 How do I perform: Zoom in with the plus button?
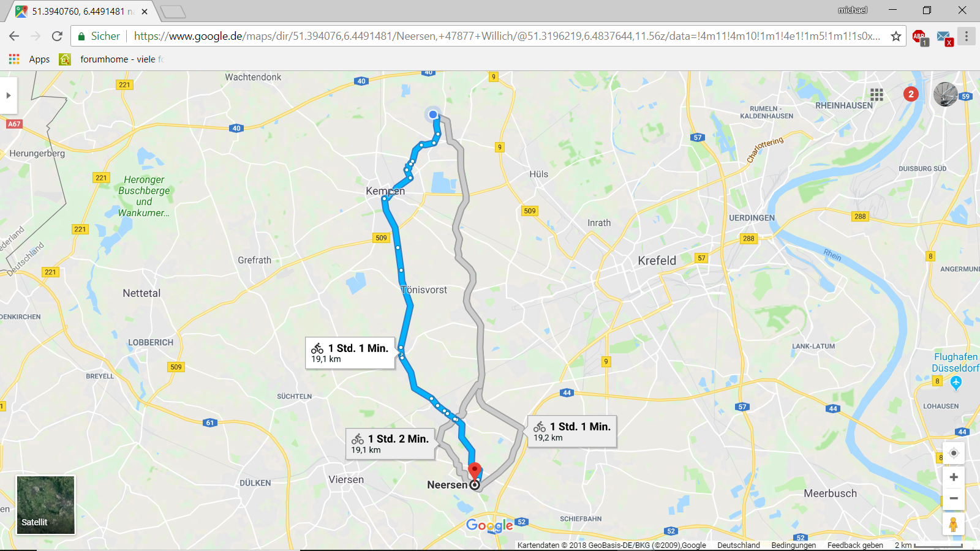[954, 477]
